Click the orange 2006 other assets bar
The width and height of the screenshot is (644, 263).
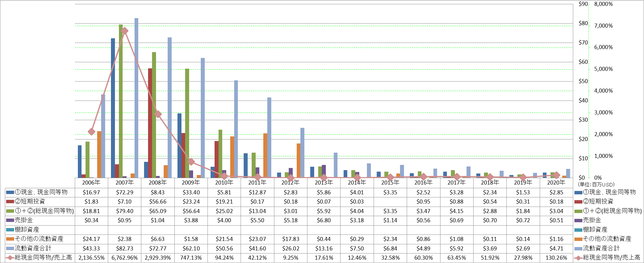[99, 154]
